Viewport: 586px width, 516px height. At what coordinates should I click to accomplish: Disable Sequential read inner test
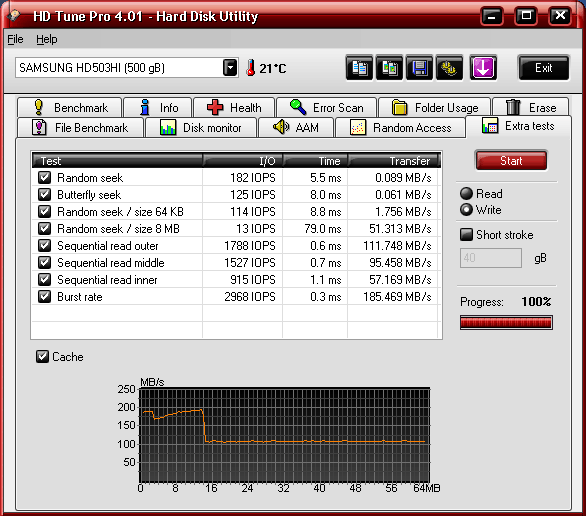[x=44, y=279]
